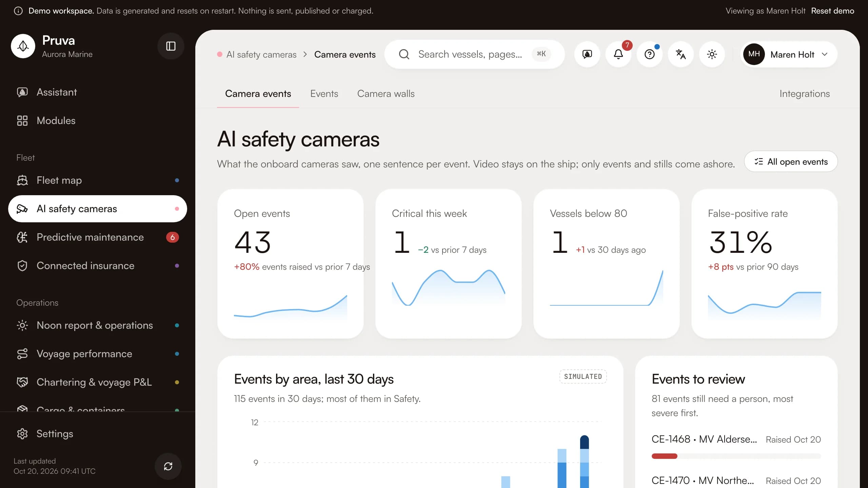Screen dimensions: 868x488
Task: Open the Open events 43 card
Action: click(x=290, y=264)
